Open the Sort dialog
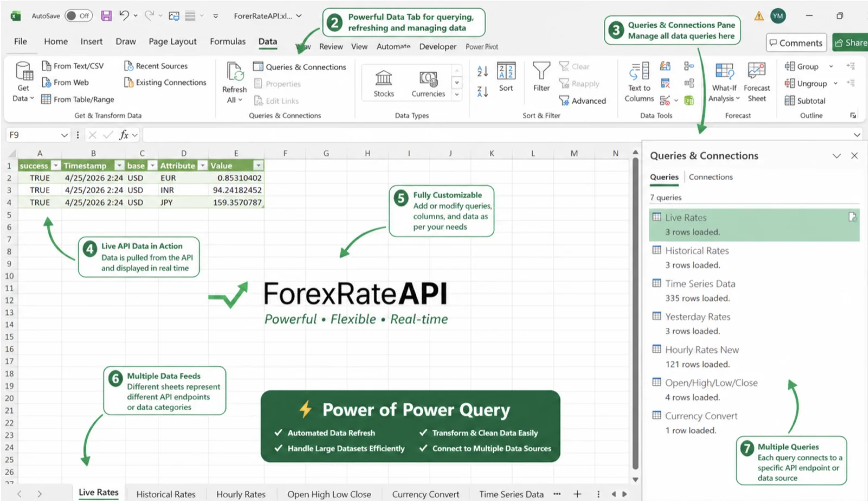 (x=506, y=77)
